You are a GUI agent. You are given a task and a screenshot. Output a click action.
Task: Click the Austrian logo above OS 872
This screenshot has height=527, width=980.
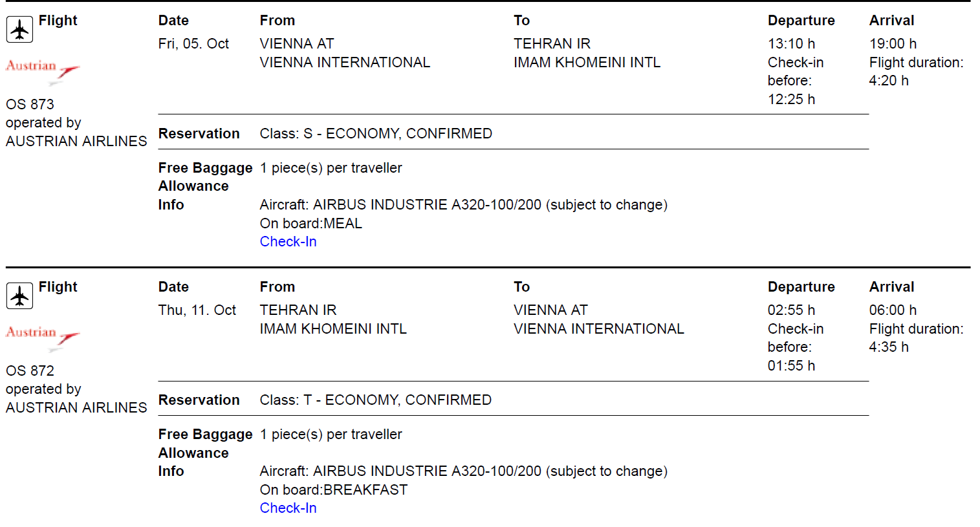point(43,338)
